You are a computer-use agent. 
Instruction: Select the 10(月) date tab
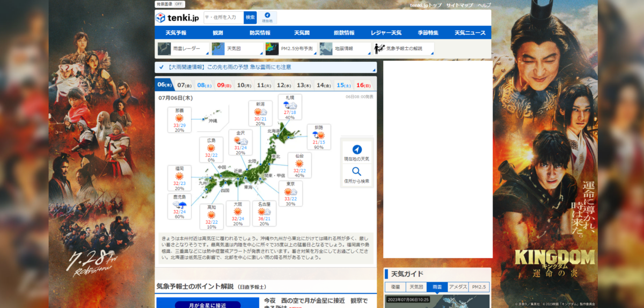point(244,85)
